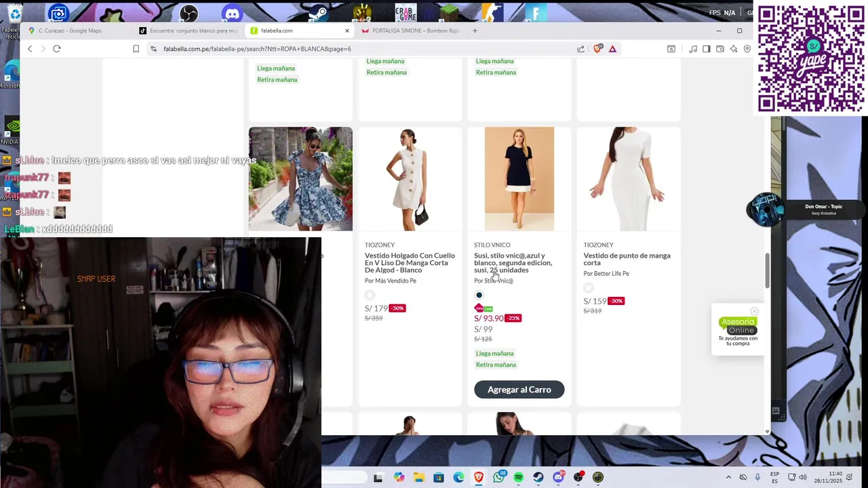868x488 pixels.
Task: Select white color swatch on Vestido de punto
Action: pos(589,288)
